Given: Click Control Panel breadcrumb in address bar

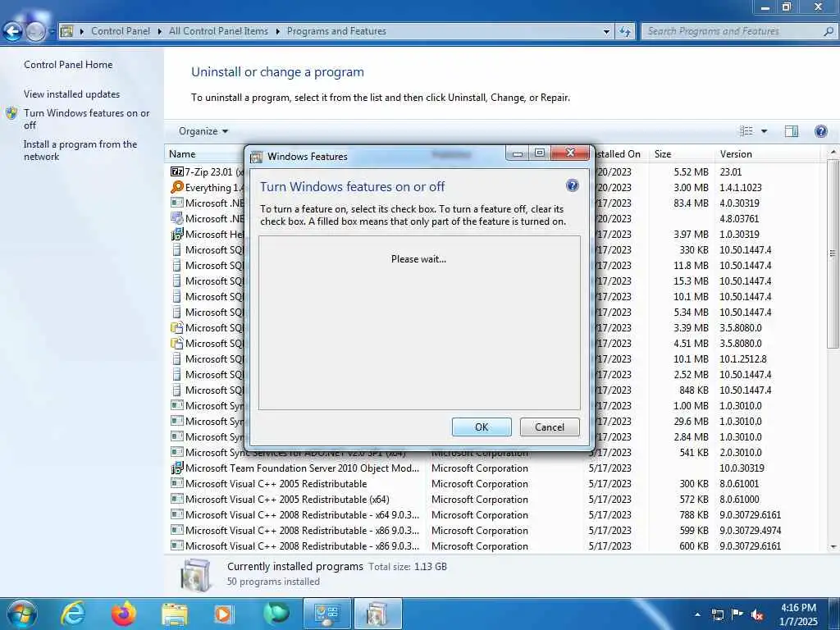Looking at the screenshot, I should [121, 31].
